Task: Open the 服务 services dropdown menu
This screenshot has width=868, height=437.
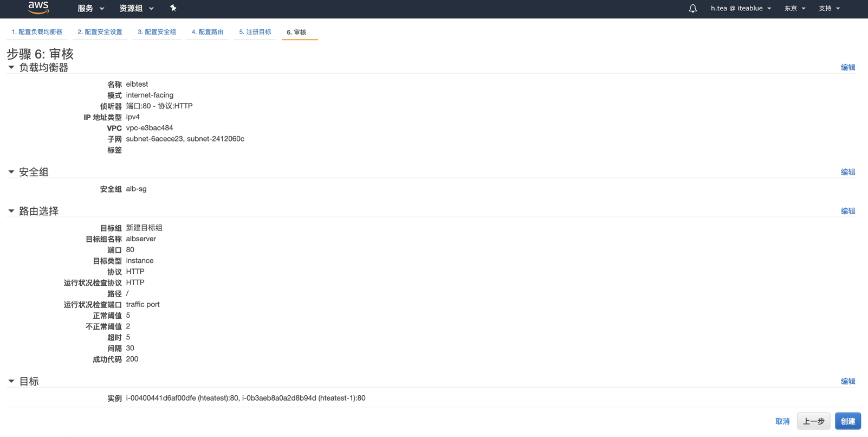Action: pyautogui.click(x=90, y=9)
